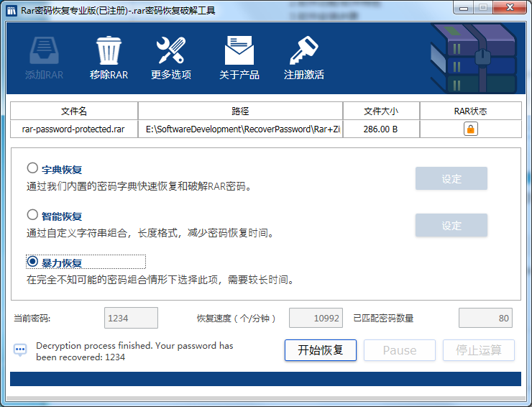Select the 暴力恢复 radio button
This screenshot has height=407, width=532.
coord(32,261)
